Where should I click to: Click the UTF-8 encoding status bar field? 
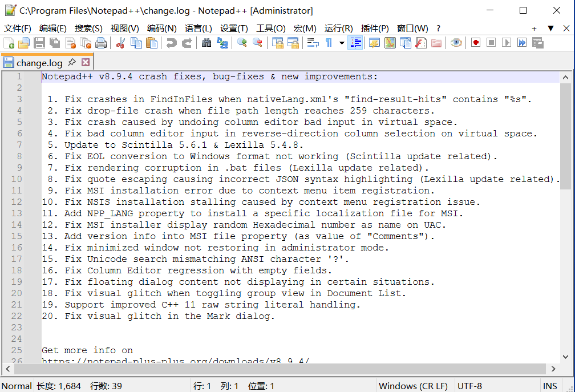point(498,386)
